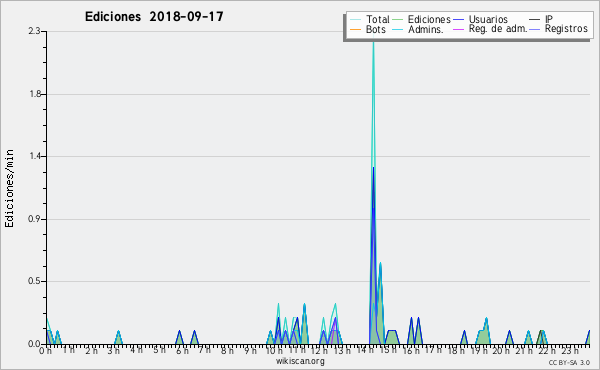Click the Bots orange color swatch in legend
600x370 pixels.
click(x=355, y=29)
